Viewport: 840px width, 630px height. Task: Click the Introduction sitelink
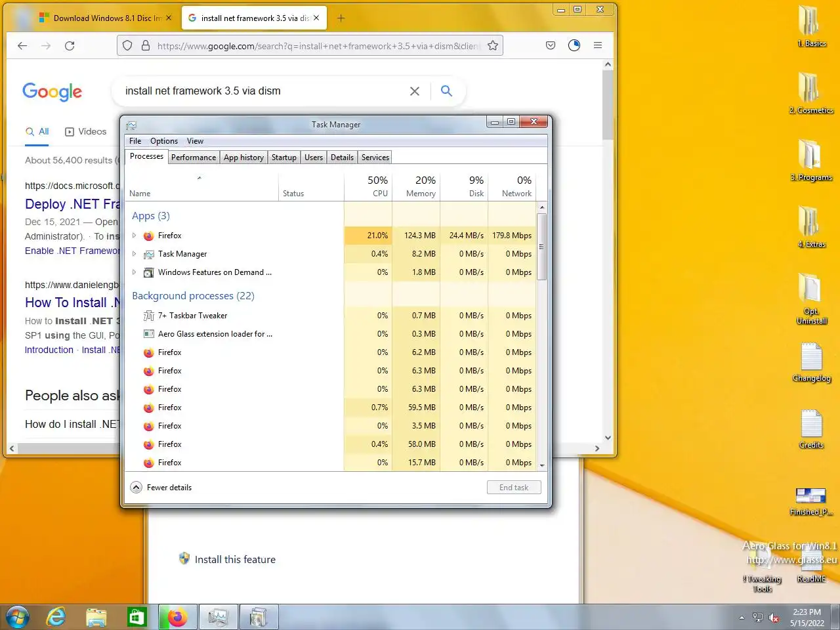pyautogui.click(x=49, y=350)
